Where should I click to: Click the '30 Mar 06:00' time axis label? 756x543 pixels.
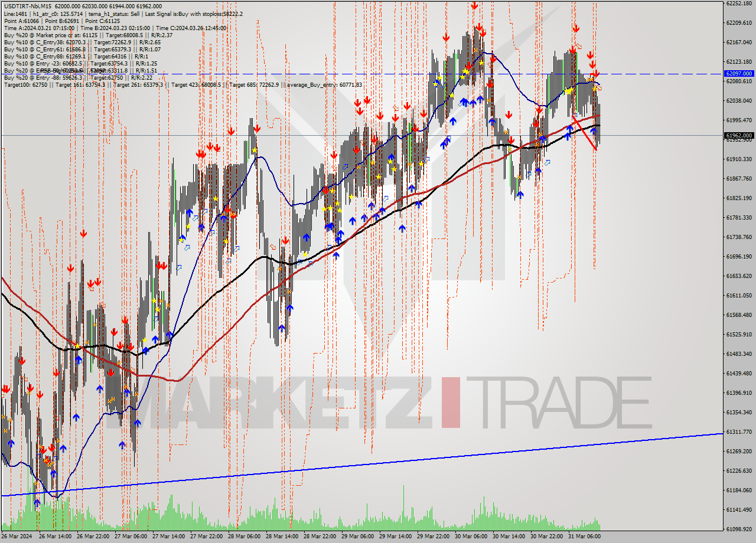[471, 537]
